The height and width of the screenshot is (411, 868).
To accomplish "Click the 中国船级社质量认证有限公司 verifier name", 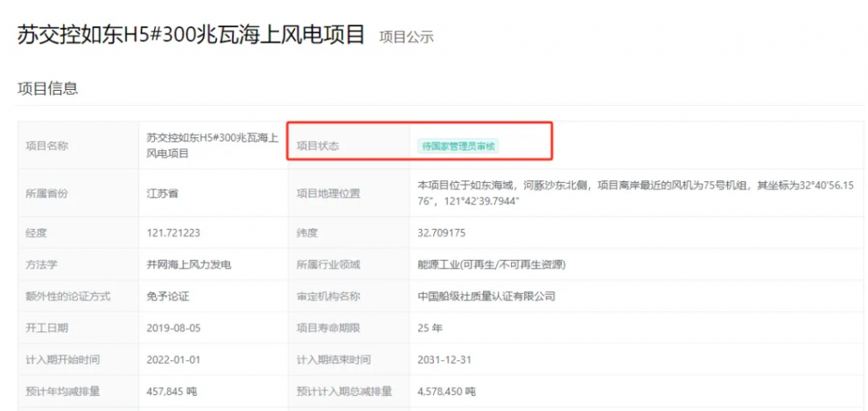I will [486, 297].
